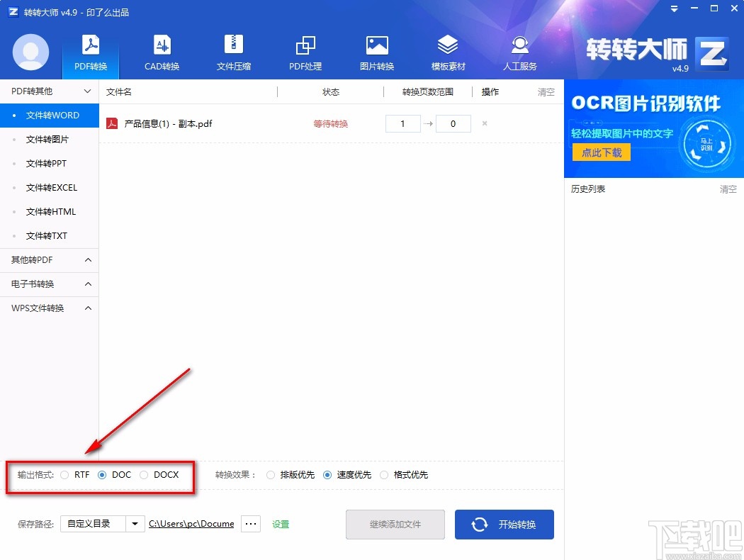Screen dimensions: 744x560
Task: Click 点此下载 to get OCR software
Action: pos(601,152)
